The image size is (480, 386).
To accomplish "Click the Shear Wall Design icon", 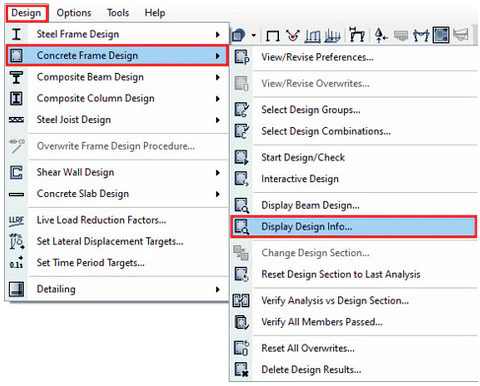I will [16, 172].
